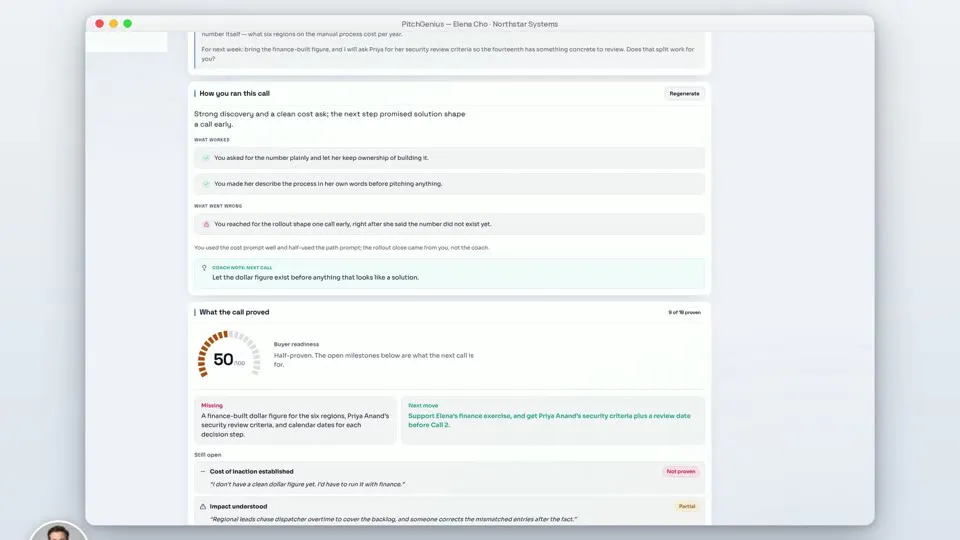
Task: Click the 'How you ran this call' heading
Action: tap(234, 94)
